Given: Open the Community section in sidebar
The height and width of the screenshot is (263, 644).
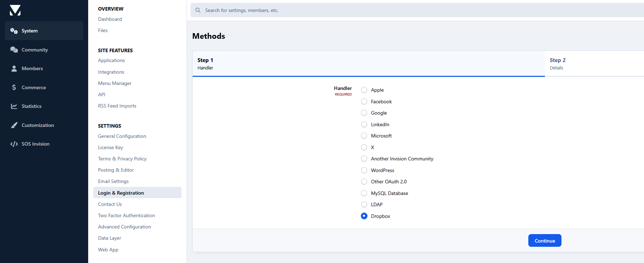Looking at the screenshot, I should click(44, 50).
